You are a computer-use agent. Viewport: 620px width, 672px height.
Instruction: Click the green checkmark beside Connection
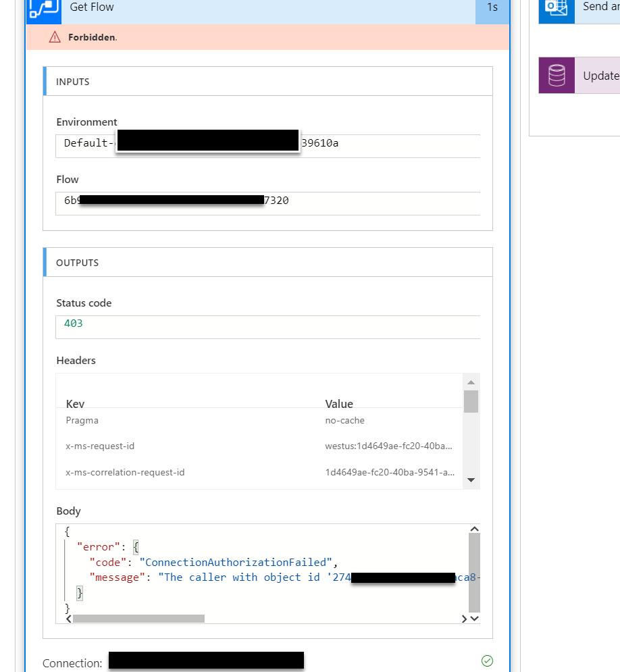(x=487, y=661)
